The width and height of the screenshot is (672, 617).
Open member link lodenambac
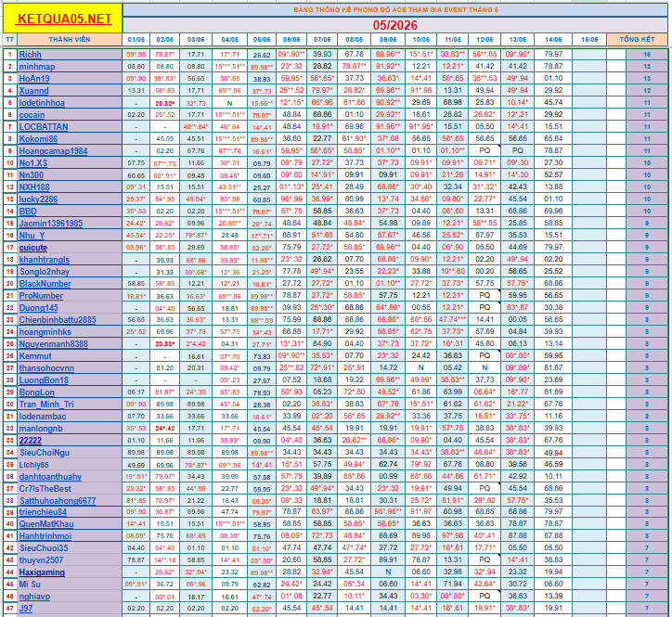(x=43, y=416)
